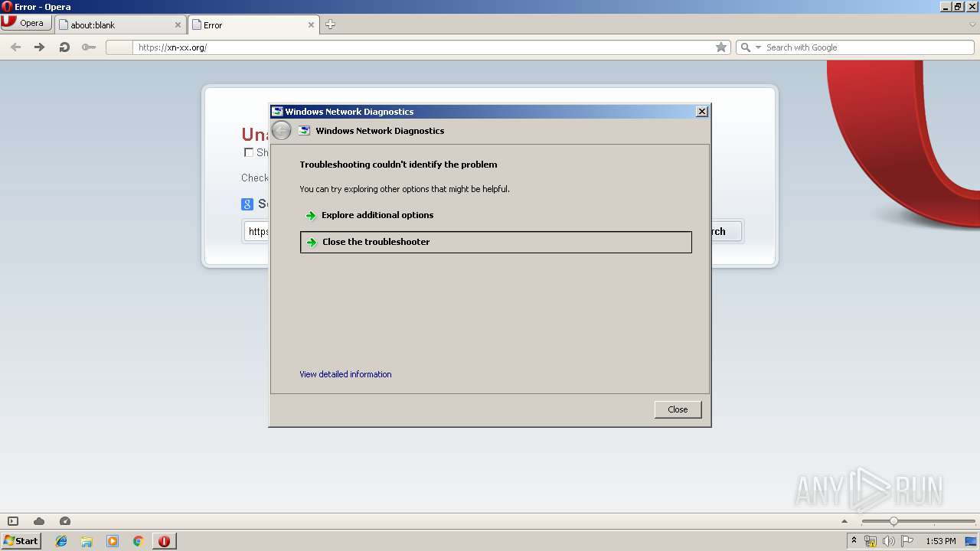Restore down the Opera window
This screenshot has height=551, width=980.
(x=958, y=7)
